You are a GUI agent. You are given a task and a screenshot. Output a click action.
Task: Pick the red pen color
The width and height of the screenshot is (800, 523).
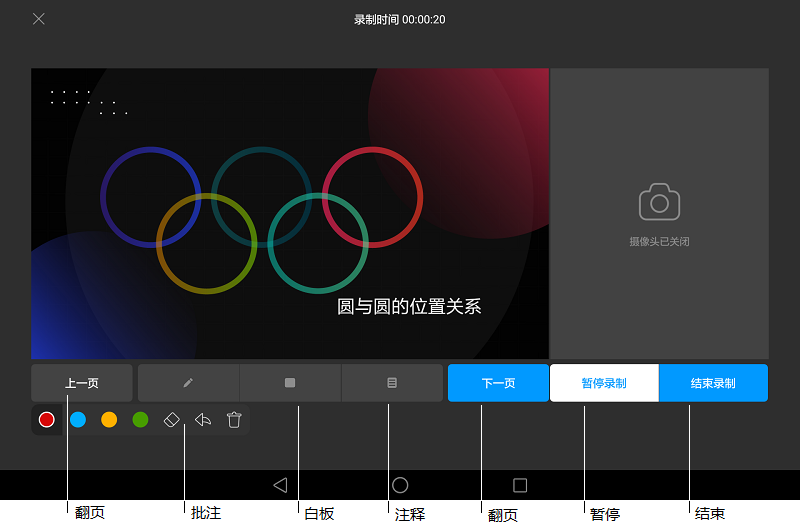click(x=47, y=420)
